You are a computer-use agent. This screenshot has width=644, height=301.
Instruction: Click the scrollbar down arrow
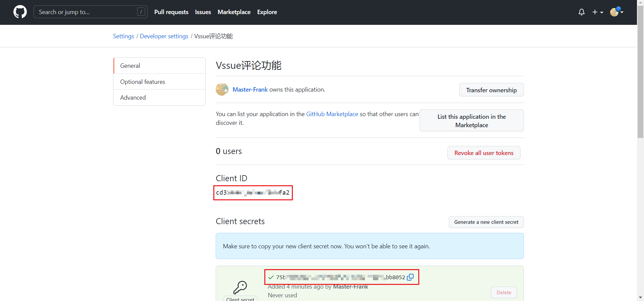click(640, 298)
